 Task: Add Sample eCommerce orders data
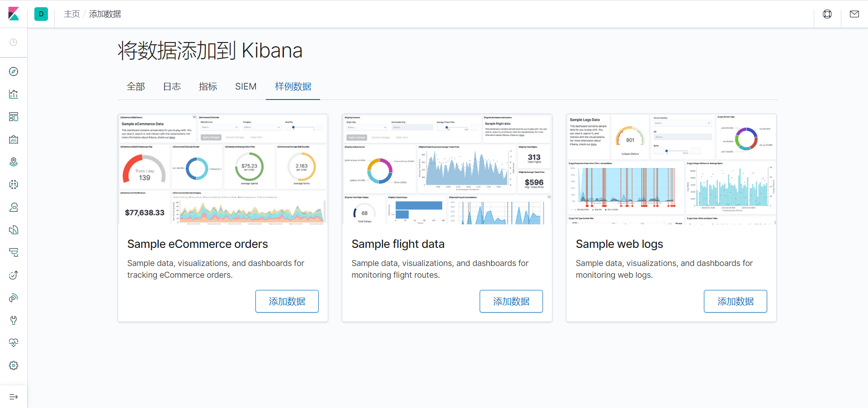pos(287,301)
